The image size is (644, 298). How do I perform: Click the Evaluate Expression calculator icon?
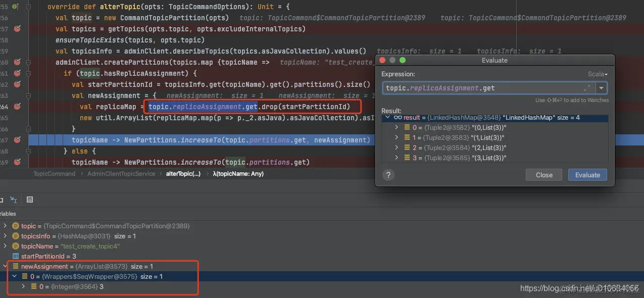click(30, 200)
